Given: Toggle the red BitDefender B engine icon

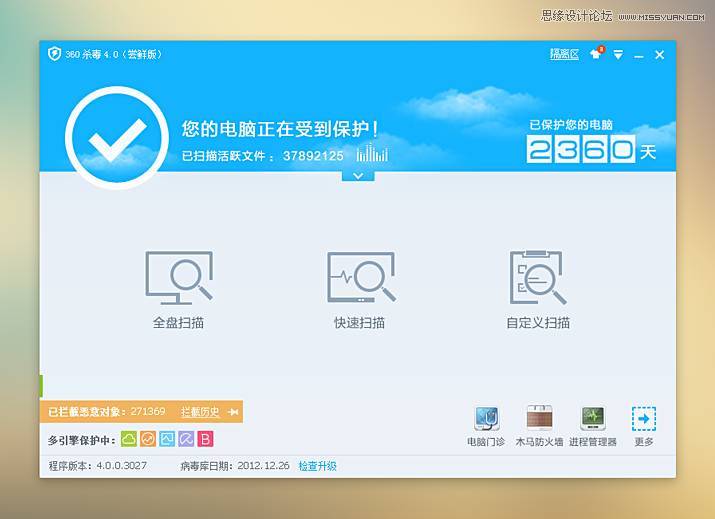Looking at the screenshot, I should (x=205, y=439).
